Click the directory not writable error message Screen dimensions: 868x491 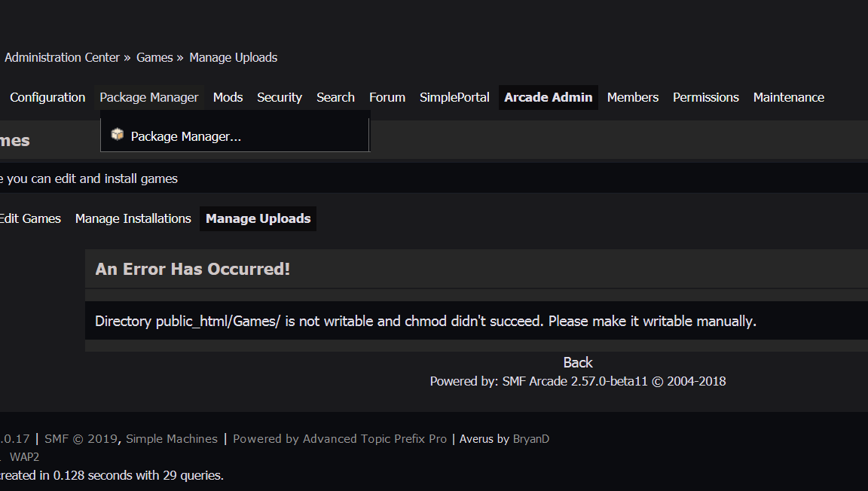click(426, 321)
